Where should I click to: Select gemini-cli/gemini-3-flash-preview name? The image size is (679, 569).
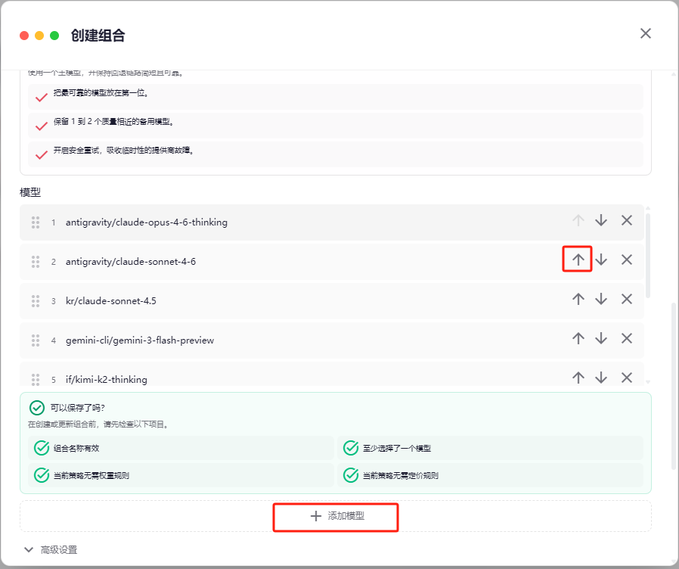pyautogui.click(x=139, y=340)
